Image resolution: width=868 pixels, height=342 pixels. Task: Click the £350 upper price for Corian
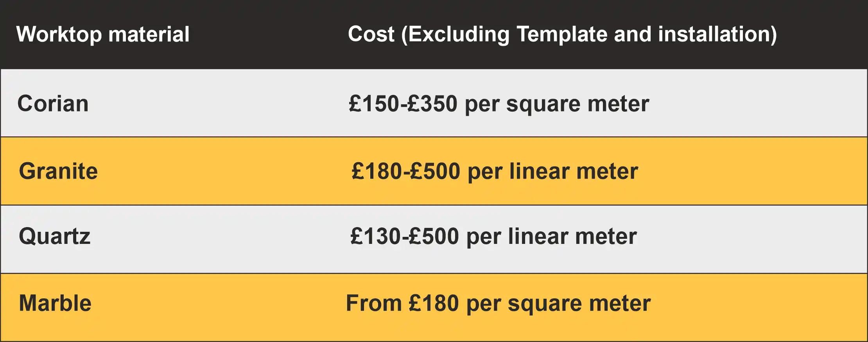(x=432, y=104)
